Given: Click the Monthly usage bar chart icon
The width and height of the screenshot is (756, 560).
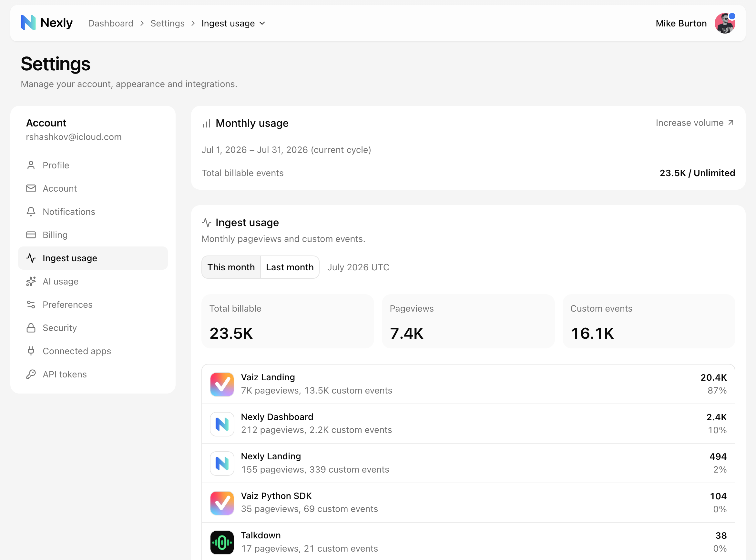Looking at the screenshot, I should 207,124.
